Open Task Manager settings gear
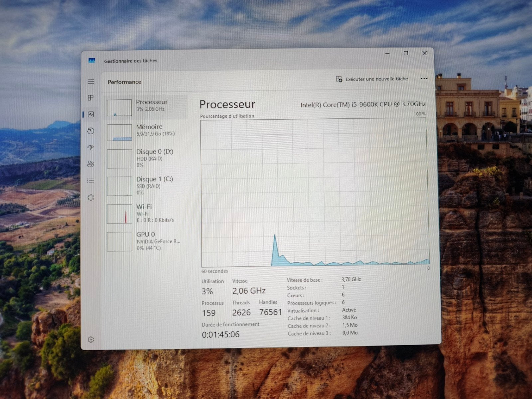Image resolution: width=532 pixels, height=399 pixels. click(x=91, y=339)
